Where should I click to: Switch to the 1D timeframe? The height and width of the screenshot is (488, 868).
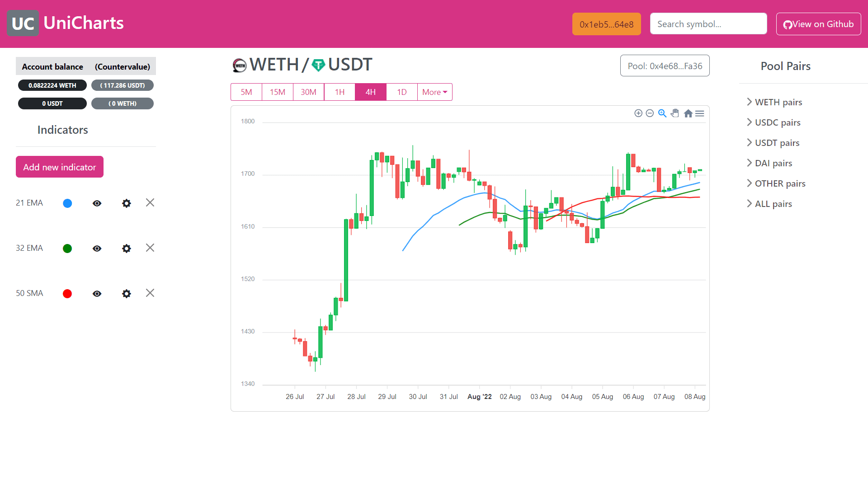(401, 92)
